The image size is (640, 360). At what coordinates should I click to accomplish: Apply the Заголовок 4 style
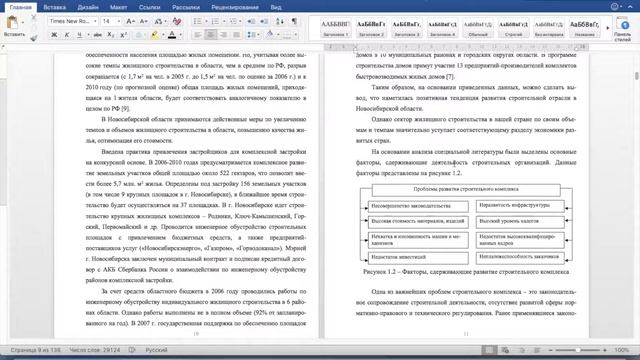442,28
